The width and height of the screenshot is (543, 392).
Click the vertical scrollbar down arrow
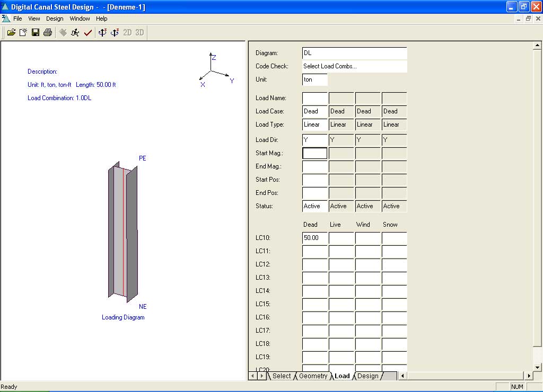(537, 368)
